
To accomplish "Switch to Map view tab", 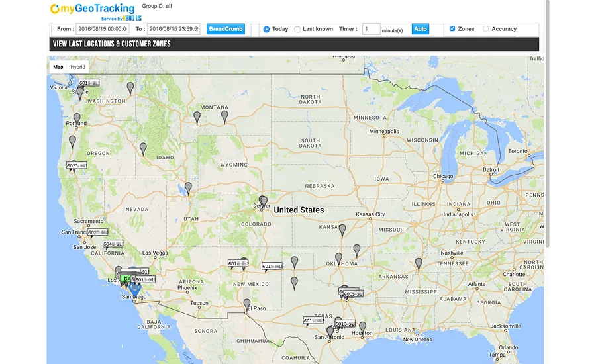I will 58,67.
